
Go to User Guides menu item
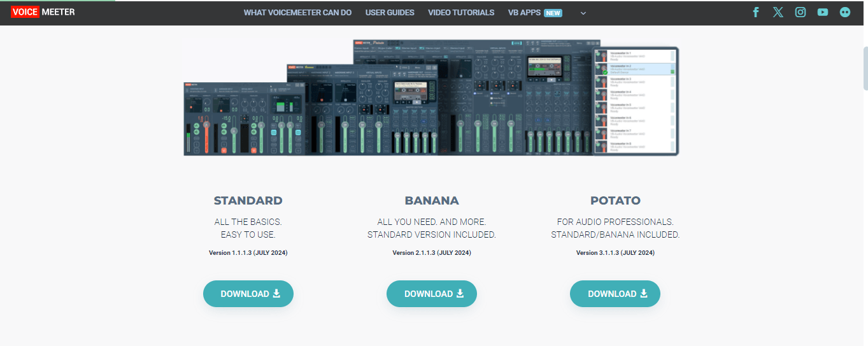coord(390,13)
